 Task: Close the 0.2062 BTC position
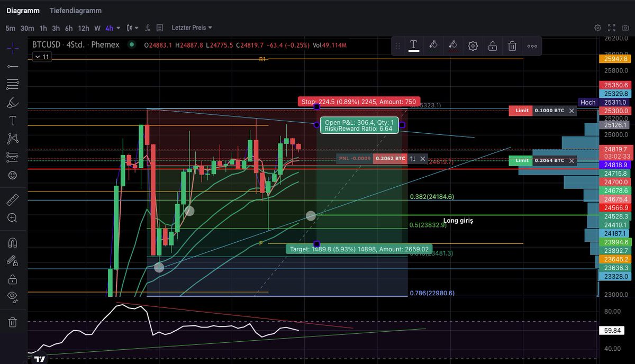(x=423, y=158)
